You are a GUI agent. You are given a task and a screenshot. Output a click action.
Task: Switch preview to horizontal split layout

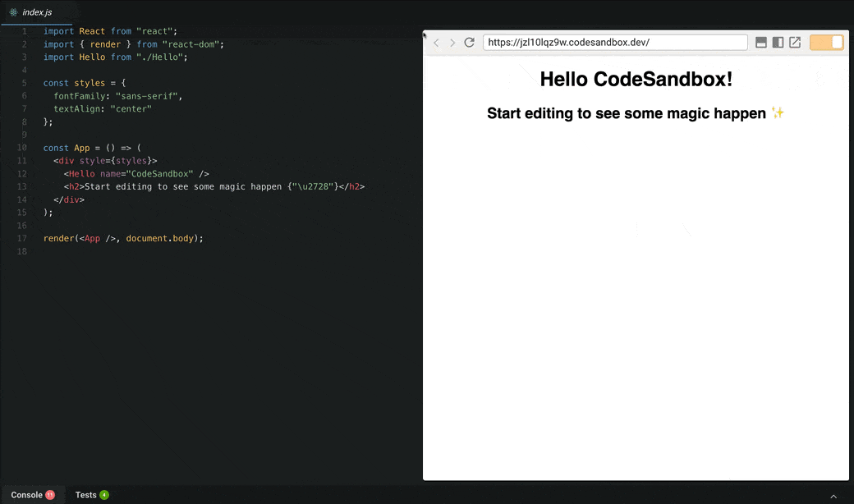[x=761, y=42]
